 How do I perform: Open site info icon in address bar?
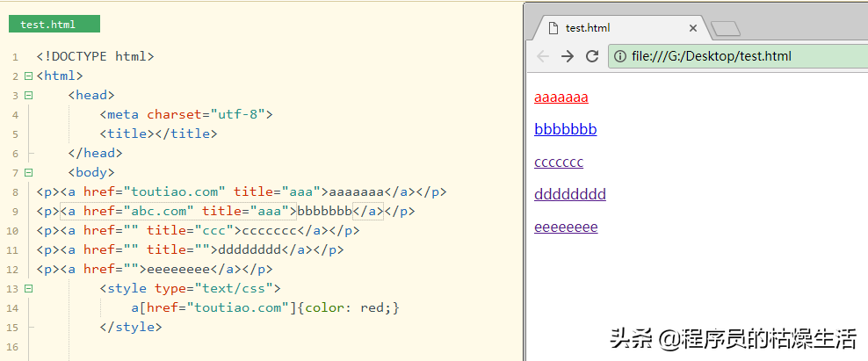click(620, 56)
